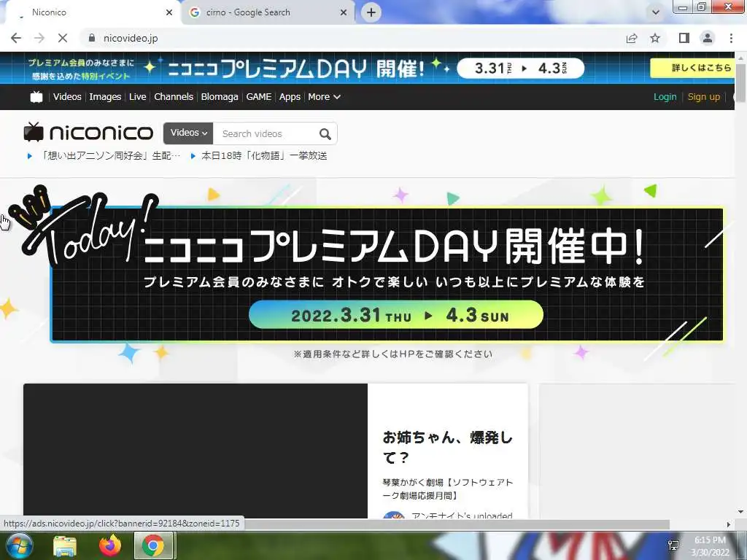Click the padlock site info icon

[92, 38]
